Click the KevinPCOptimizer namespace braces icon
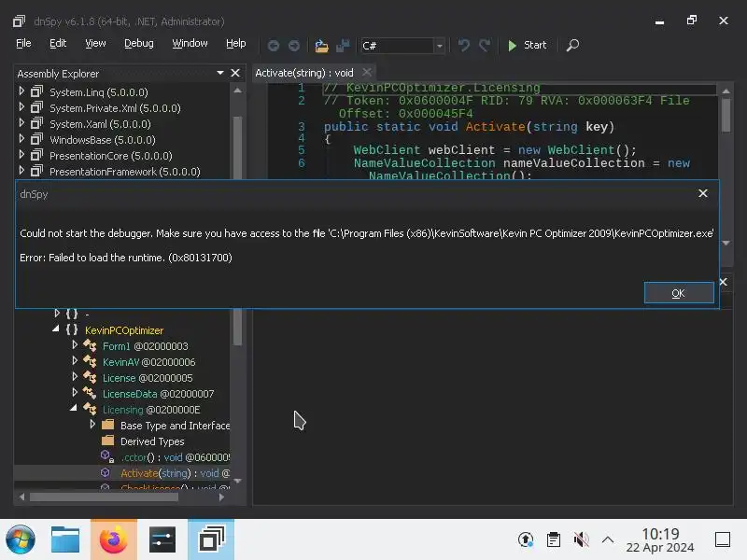 (x=72, y=329)
